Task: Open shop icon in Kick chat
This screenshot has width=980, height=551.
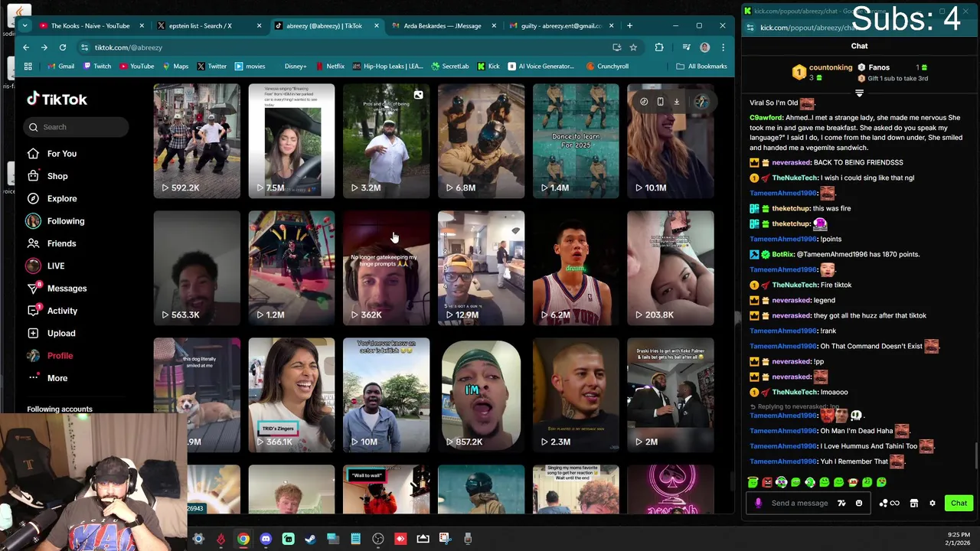Action: click(913, 504)
